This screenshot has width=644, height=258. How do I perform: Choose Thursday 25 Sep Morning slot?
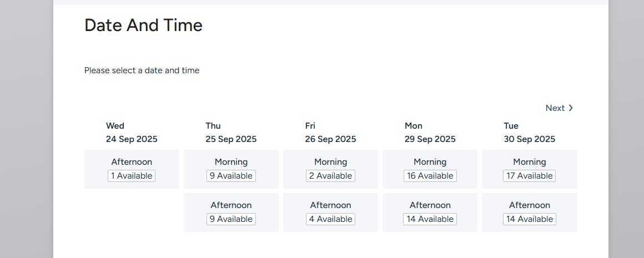pyautogui.click(x=232, y=169)
